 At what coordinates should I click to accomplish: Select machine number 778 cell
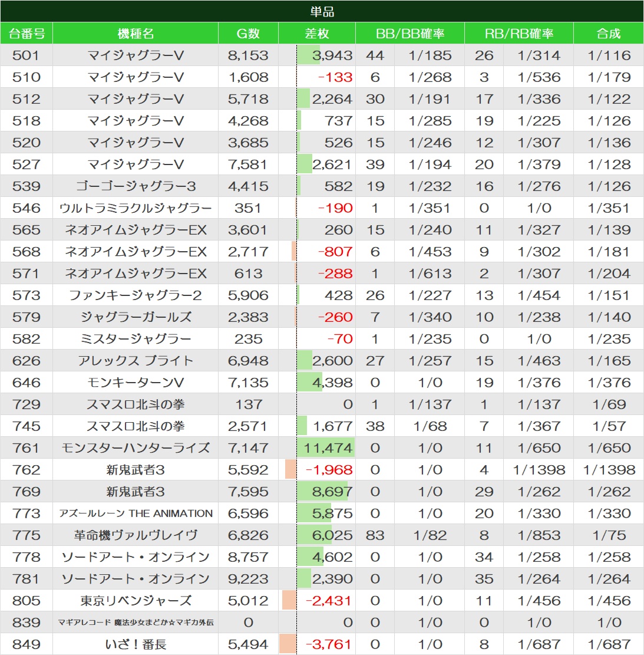click(27, 557)
